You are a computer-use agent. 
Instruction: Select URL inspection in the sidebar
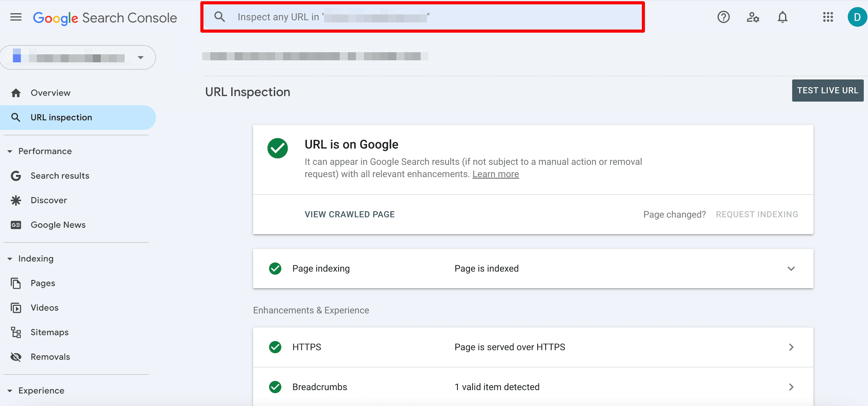tap(61, 117)
